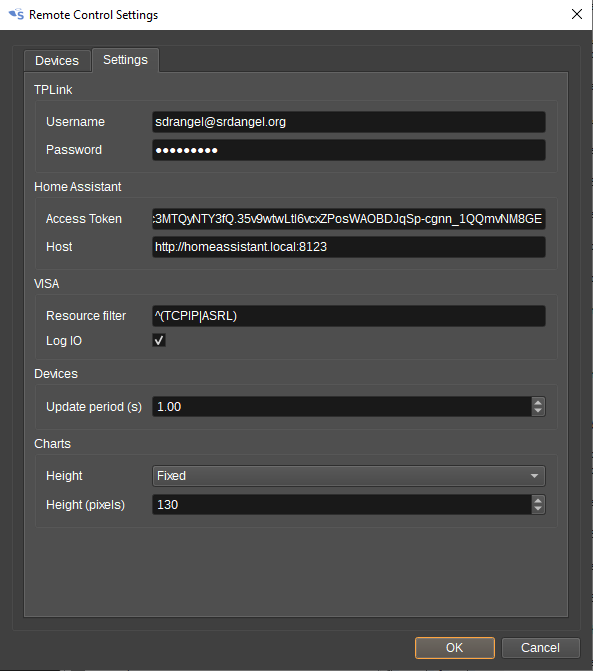This screenshot has height=671, width=593.
Task: Toggle the Log IO checkbox
Action: coord(159,341)
